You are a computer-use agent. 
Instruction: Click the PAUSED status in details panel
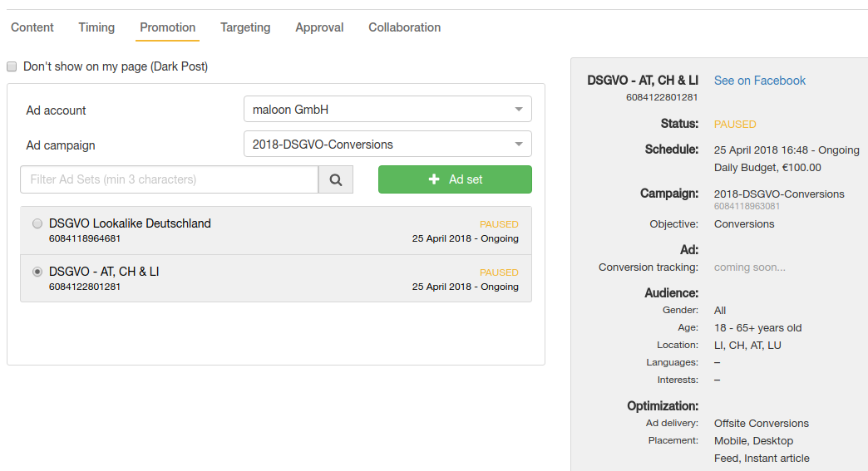735,125
